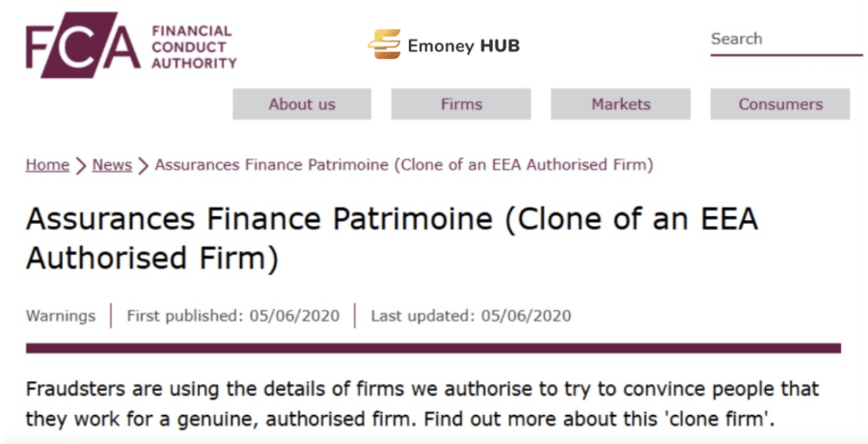
Task: Focus the Search input field
Action: click(786, 40)
